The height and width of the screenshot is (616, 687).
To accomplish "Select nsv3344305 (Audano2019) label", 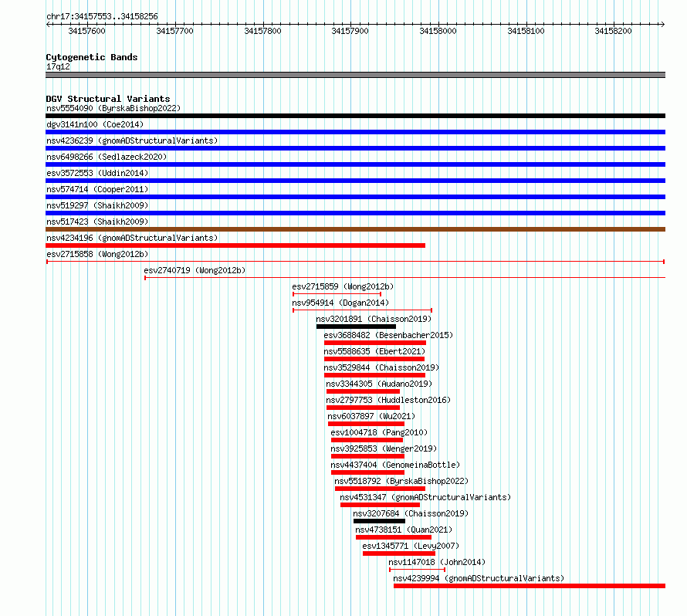I will click(x=379, y=384).
